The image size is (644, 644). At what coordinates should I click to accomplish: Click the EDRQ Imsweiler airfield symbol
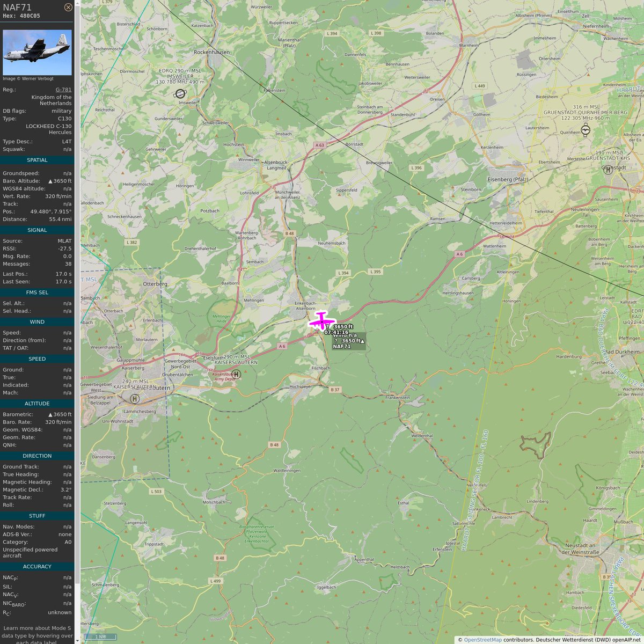click(180, 94)
